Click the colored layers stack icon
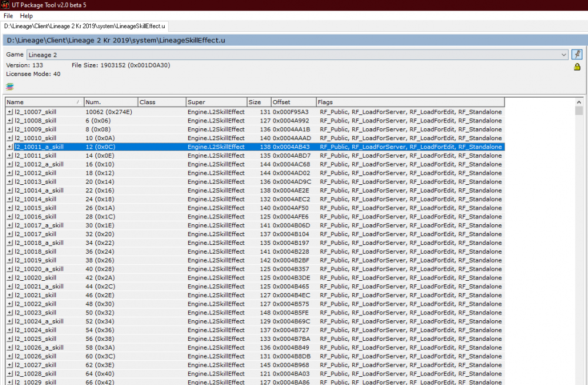 pyautogui.click(x=10, y=87)
